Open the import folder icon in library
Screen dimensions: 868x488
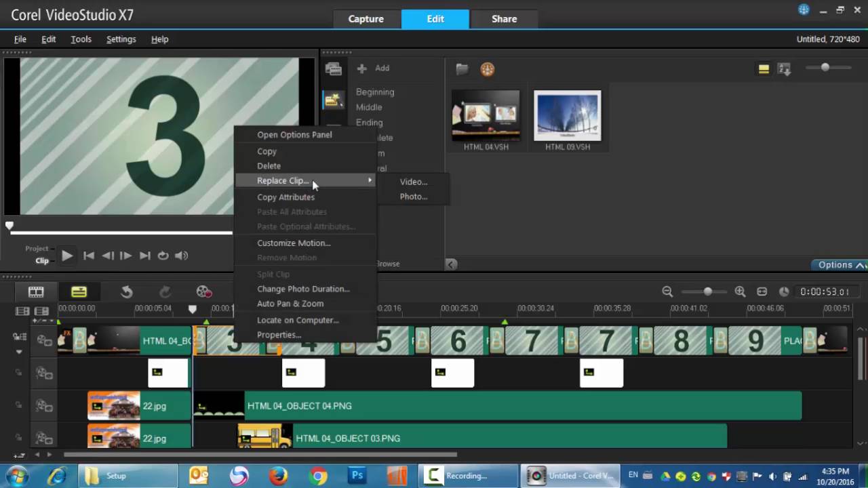[x=462, y=68]
